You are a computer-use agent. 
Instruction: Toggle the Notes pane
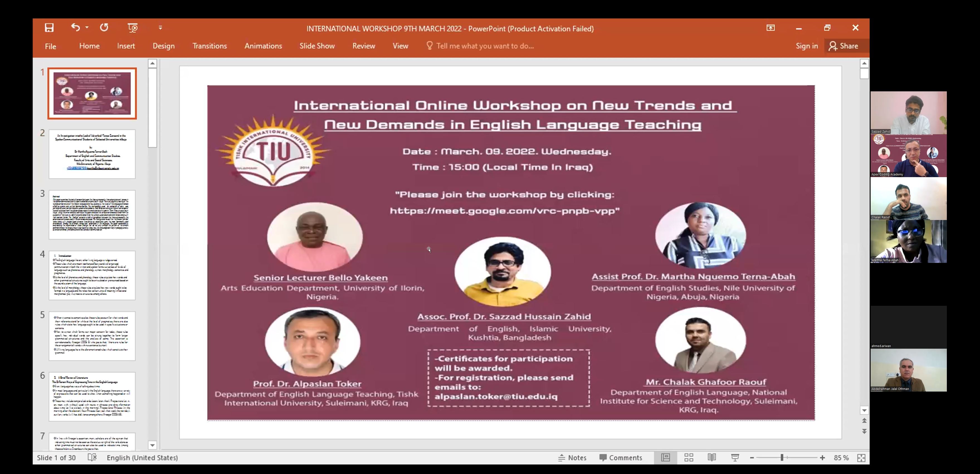(572, 458)
